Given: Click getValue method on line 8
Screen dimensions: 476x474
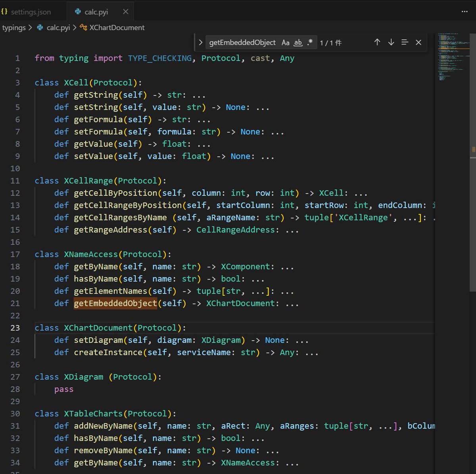Looking at the screenshot, I should [x=94, y=144].
